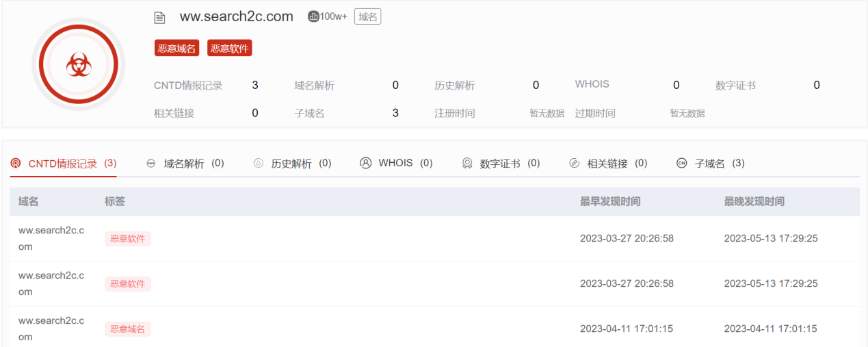Select the 数字证书 (0) tab
Image resolution: width=868 pixels, height=347 pixels.
point(510,164)
